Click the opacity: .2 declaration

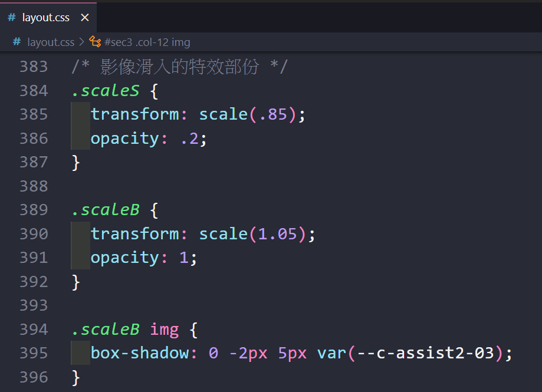click(149, 138)
